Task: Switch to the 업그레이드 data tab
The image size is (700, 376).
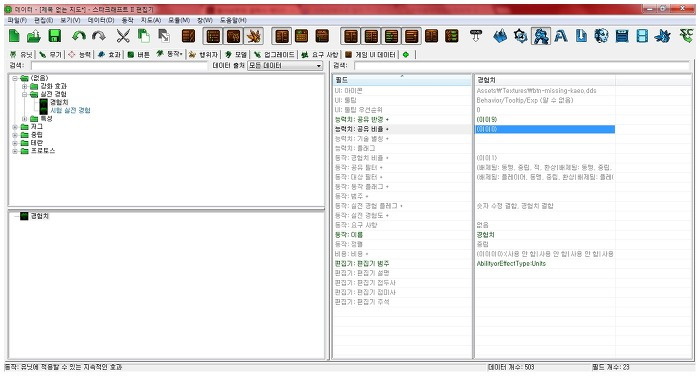Action: [x=274, y=54]
